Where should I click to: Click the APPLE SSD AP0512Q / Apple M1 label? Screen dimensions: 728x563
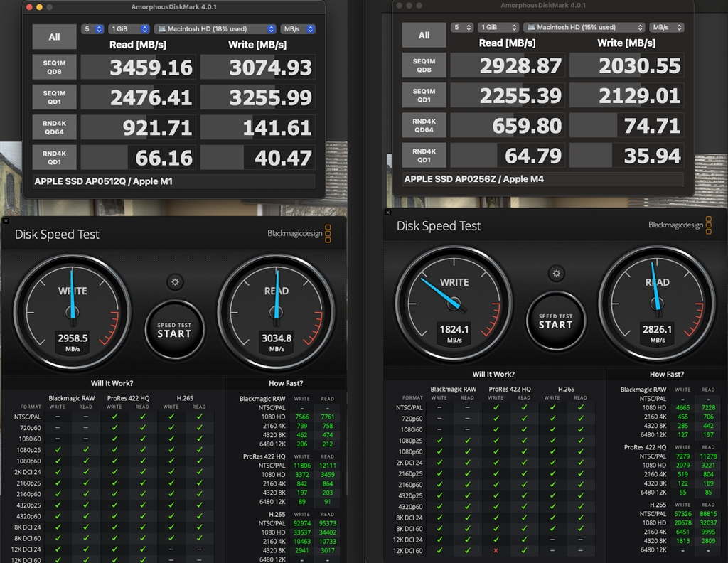coord(104,181)
